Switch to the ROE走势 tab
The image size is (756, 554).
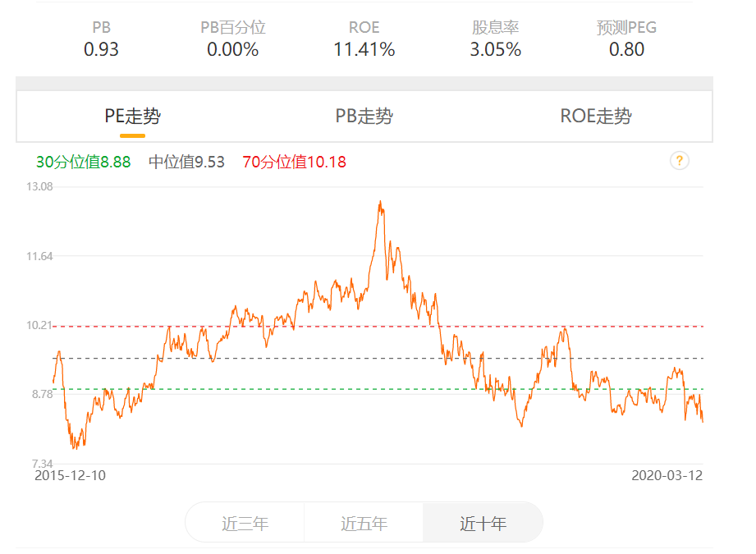[x=597, y=117]
